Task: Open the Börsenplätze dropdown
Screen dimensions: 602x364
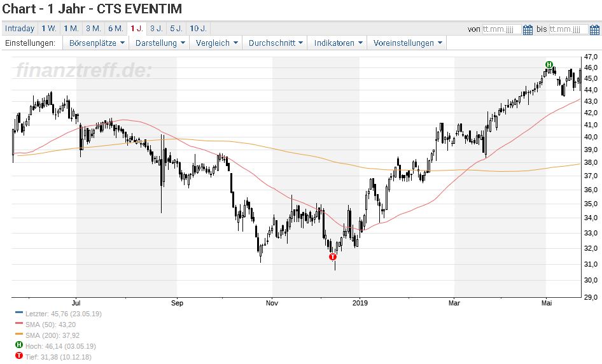Action: coord(96,43)
